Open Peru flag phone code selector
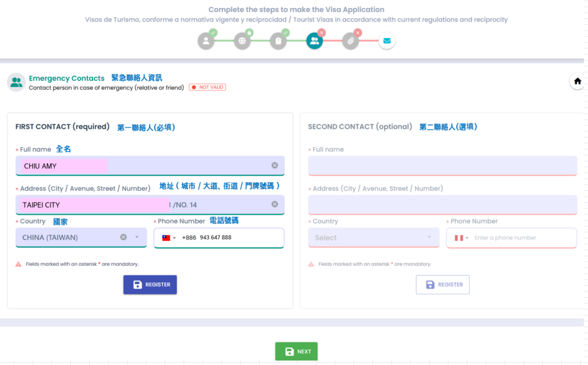588x365 pixels. 461,238
